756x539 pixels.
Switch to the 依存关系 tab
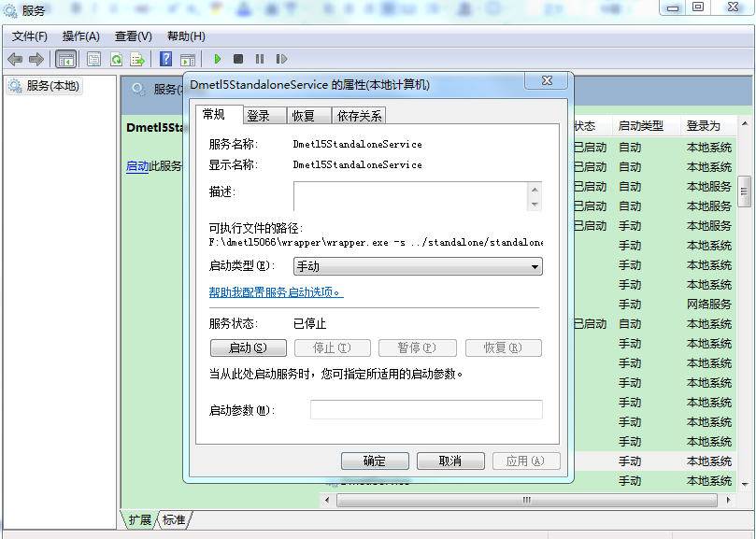(x=359, y=116)
